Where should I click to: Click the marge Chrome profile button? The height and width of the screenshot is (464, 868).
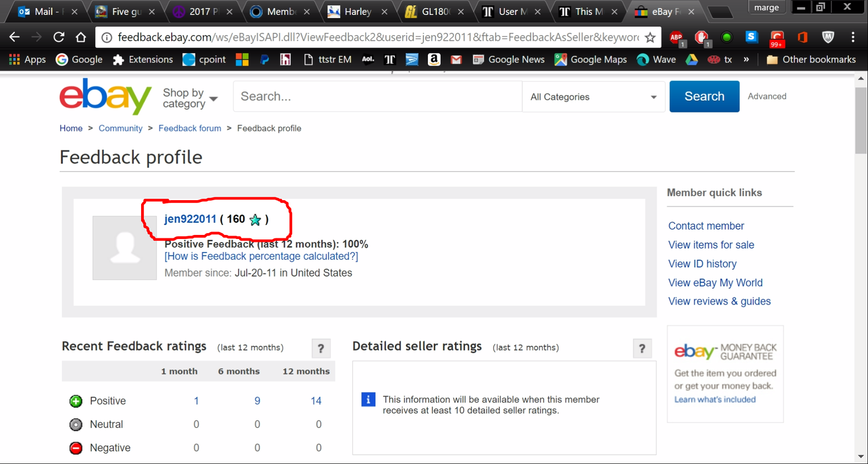767,8
